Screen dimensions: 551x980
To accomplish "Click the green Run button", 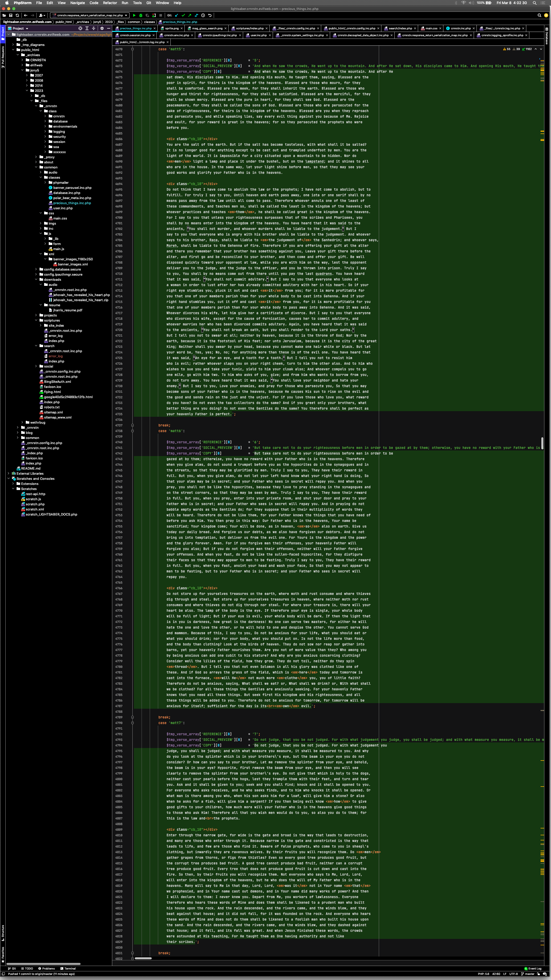I will point(134,15).
